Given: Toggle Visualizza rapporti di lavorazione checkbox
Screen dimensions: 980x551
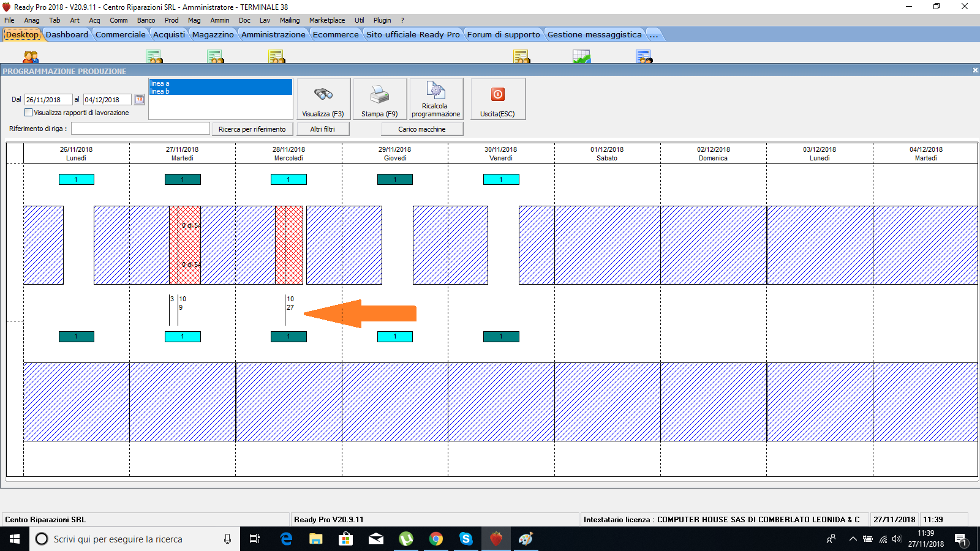Looking at the screenshot, I should [28, 113].
